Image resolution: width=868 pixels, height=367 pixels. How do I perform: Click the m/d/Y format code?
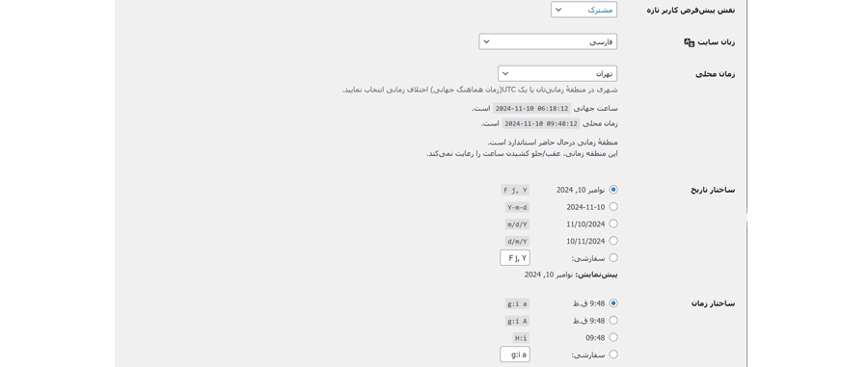517,225
